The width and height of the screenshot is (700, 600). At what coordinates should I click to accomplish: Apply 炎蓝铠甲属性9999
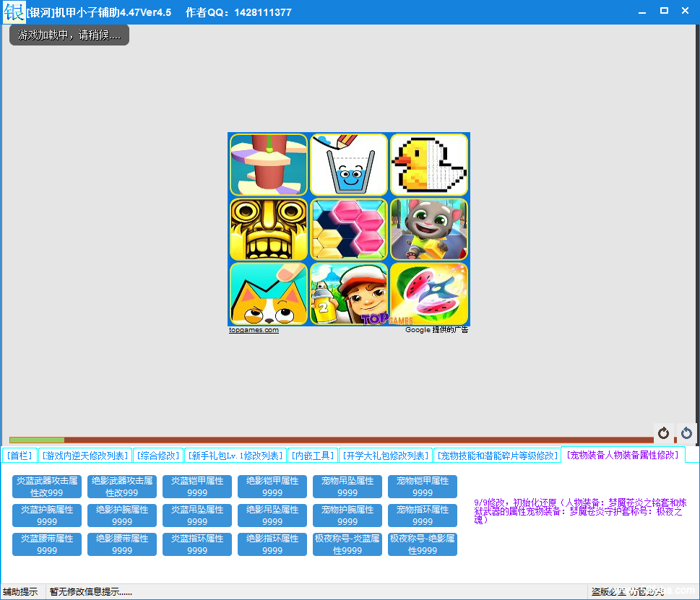(x=197, y=487)
